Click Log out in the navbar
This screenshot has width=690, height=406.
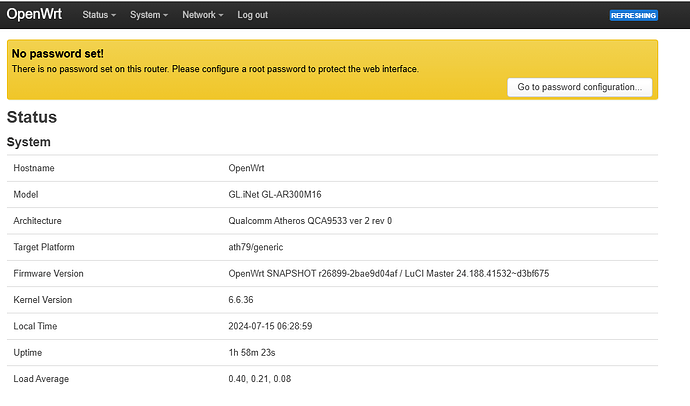[x=252, y=16]
